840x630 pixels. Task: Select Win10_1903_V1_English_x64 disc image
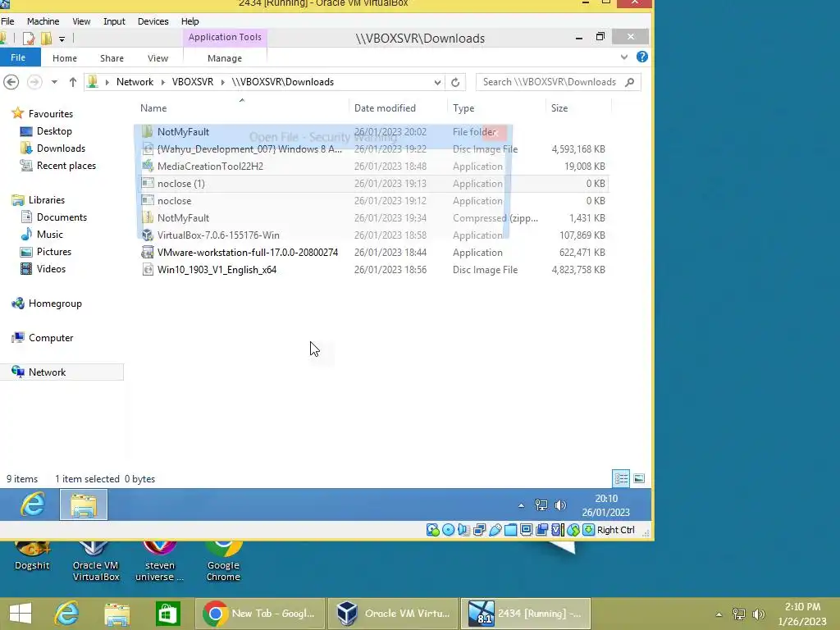[372, 269]
